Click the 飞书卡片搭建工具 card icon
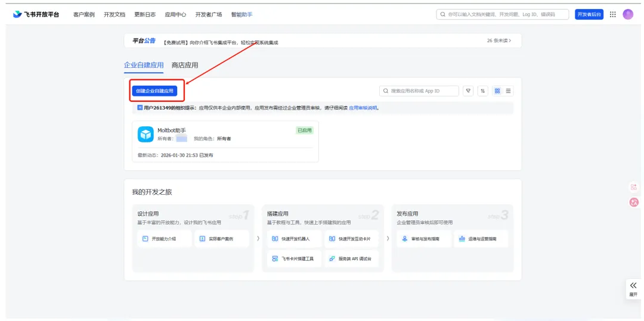Viewport: 644px width, 321px height. pos(275,259)
